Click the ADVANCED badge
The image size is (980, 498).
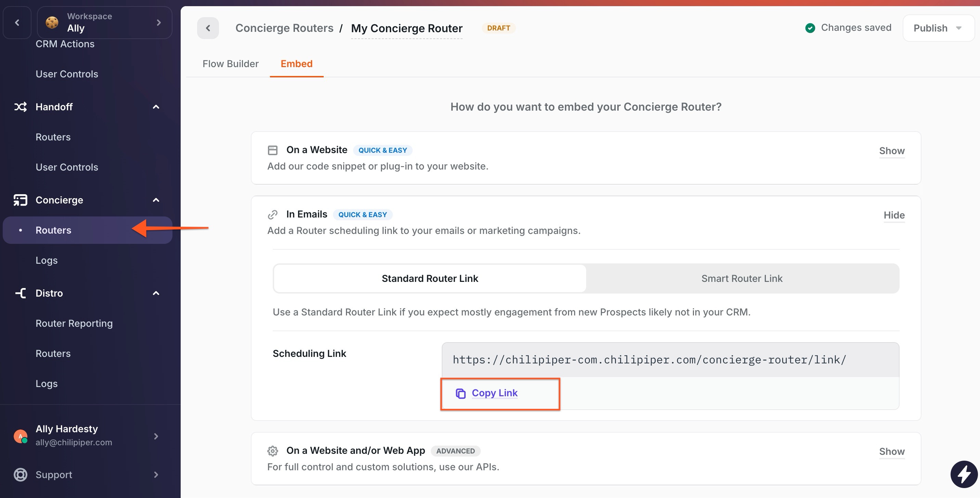456,451
